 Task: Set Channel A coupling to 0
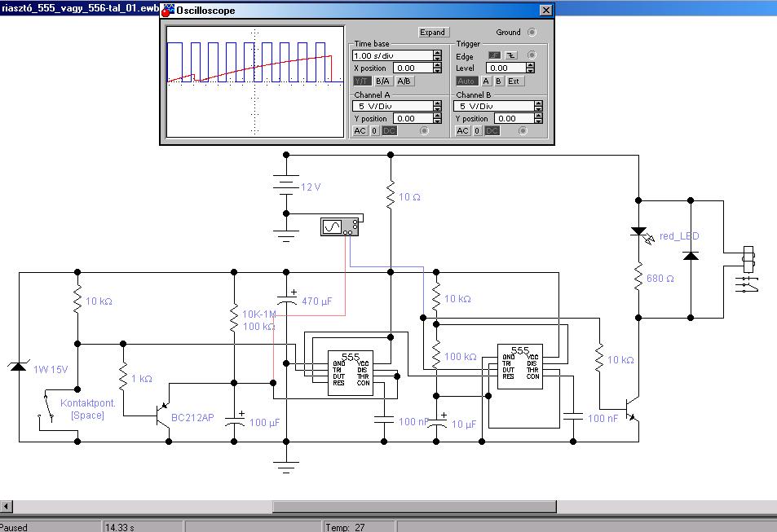[374, 131]
